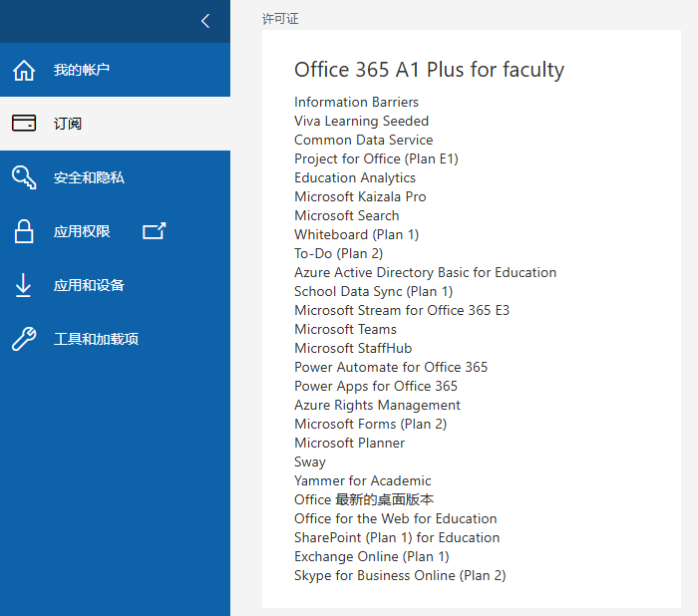Open 工具和加载项 page
This screenshot has width=698, height=616.
(115, 339)
